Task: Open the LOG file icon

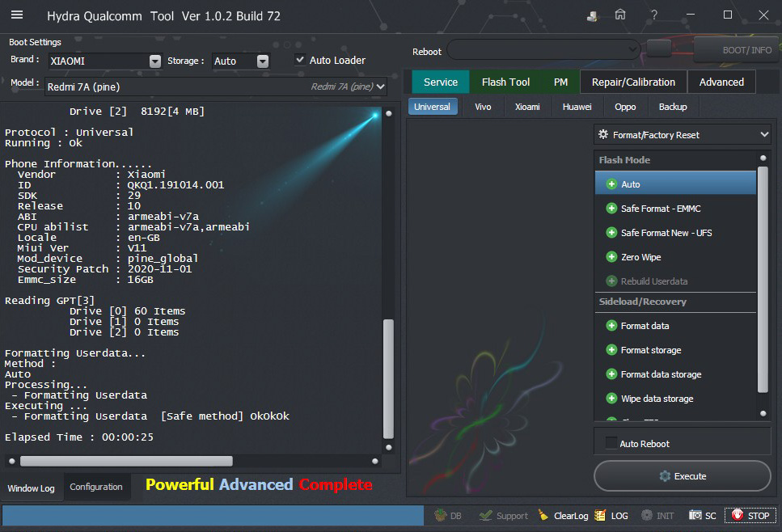Action: pos(600,516)
